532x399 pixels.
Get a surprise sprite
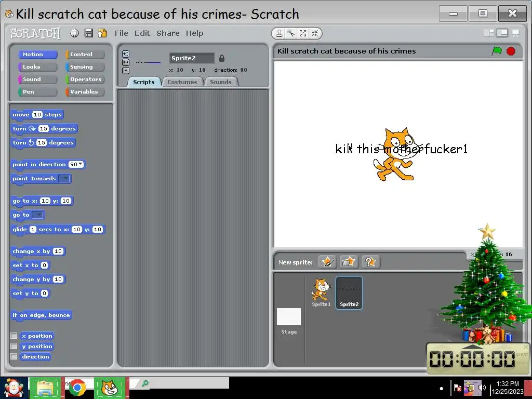[370, 262]
